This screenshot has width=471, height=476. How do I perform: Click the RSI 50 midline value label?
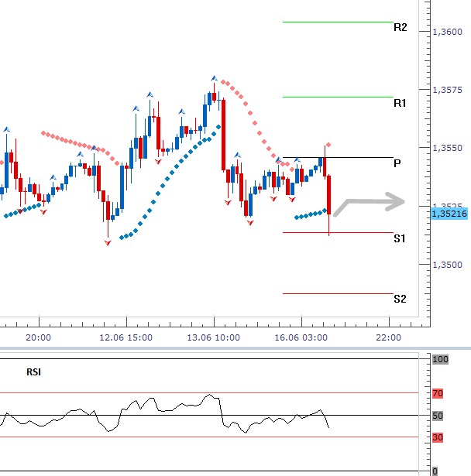click(437, 416)
